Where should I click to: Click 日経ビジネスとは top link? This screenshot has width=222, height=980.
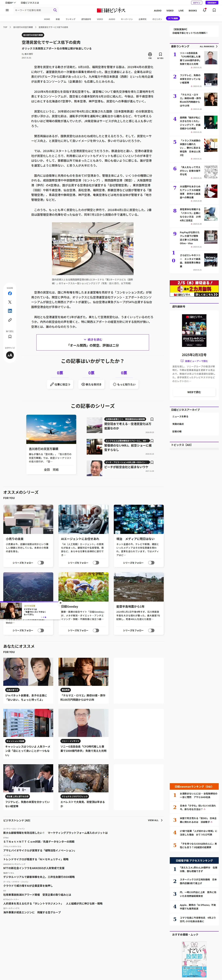point(30,3)
